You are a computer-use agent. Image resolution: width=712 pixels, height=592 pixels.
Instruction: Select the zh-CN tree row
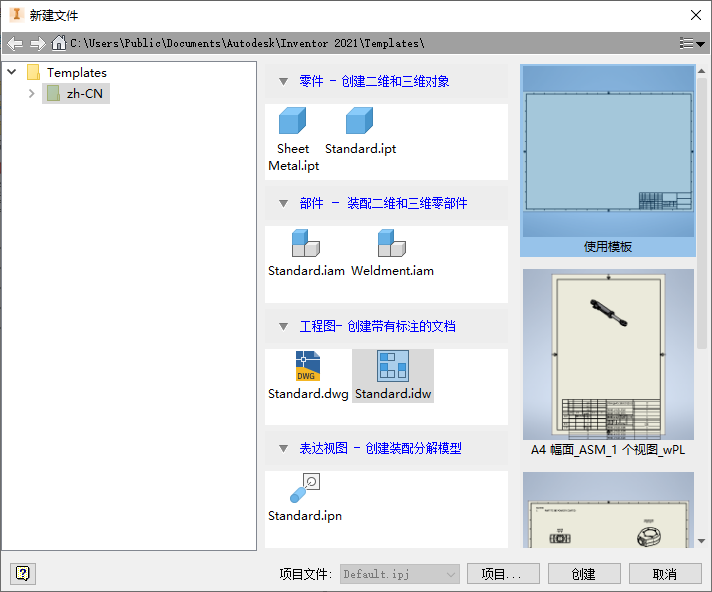pyautogui.click(x=76, y=94)
